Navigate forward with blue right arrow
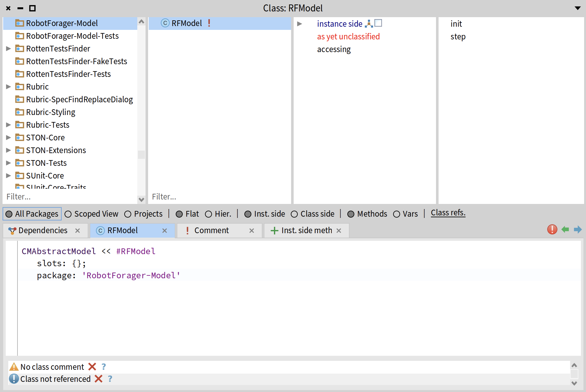This screenshot has height=392, width=586. click(578, 229)
